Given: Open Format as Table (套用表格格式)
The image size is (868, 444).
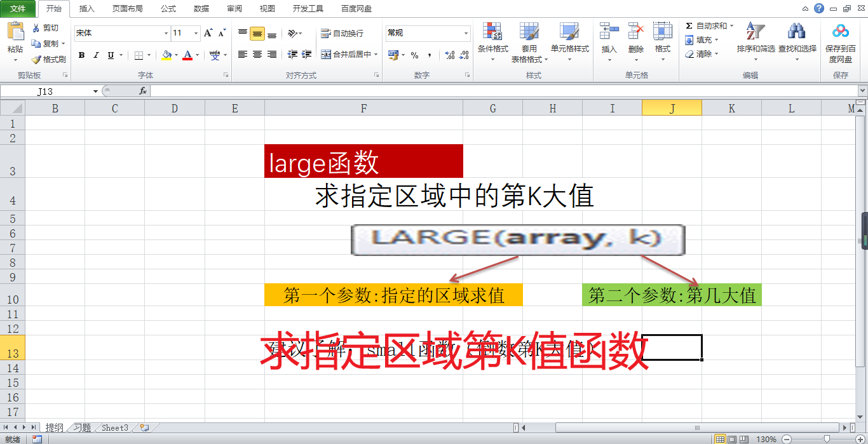Looking at the screenshot, I should tap(529, 42).
